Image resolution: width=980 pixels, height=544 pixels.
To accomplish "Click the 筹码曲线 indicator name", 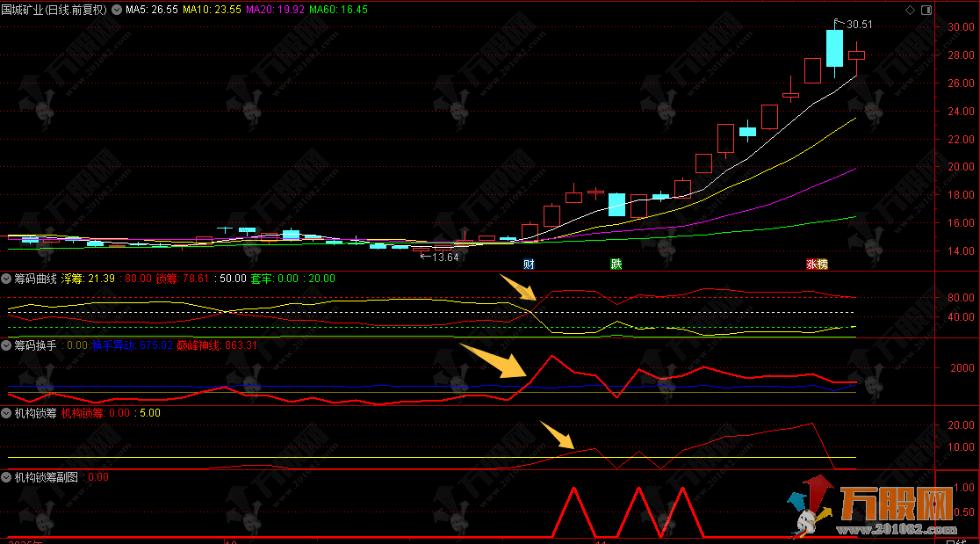I will click(x=36, y=279).
